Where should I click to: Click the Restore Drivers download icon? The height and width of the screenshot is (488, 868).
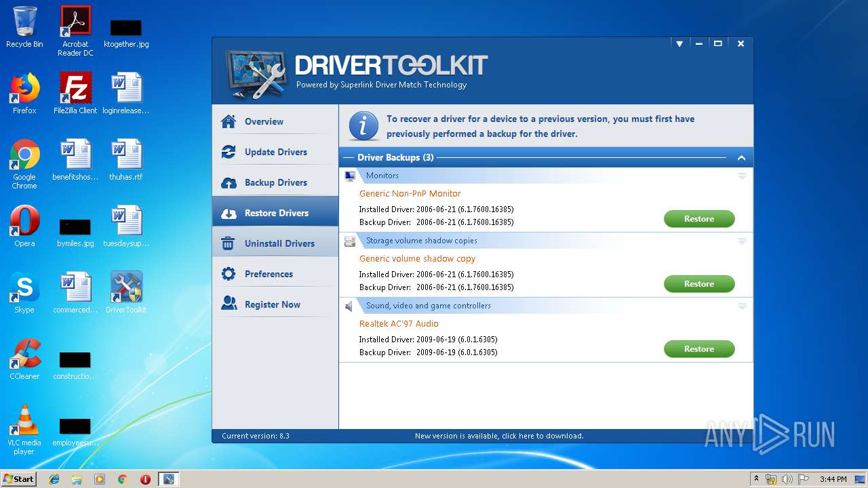229,213
